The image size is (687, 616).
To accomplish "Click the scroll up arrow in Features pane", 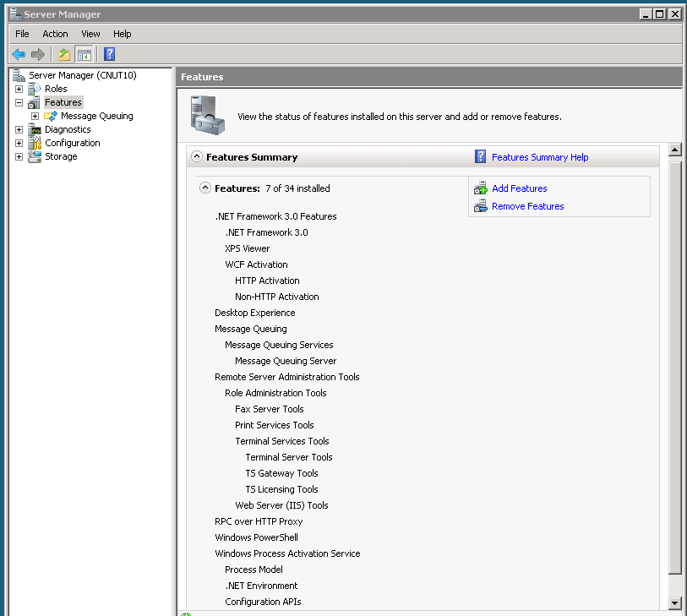I will (674, 150).
